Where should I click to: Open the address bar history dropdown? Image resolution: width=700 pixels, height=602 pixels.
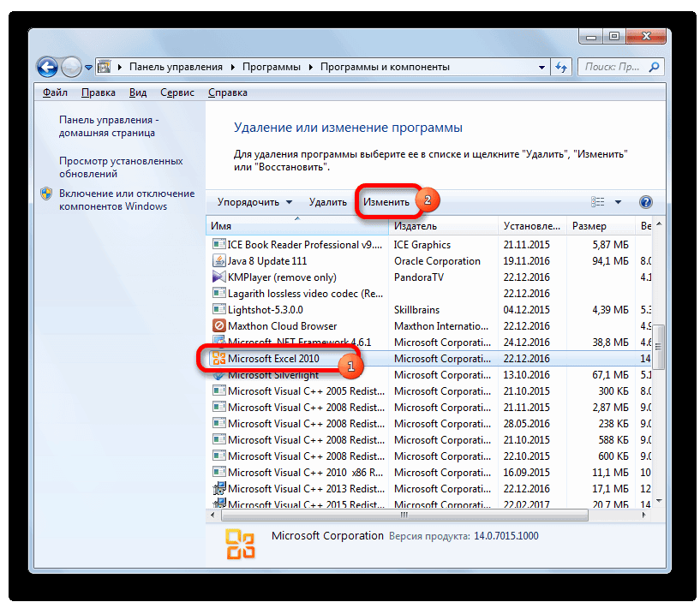[541, 67]
